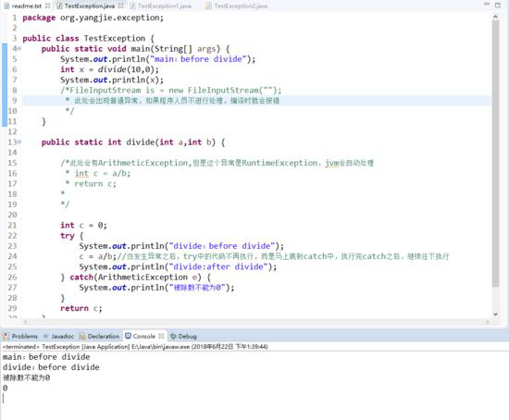Click the editor scroll up arrow
Image resolution: width=509 pixels, height=420 pixels.
pyautogui.click(x=495, y=17)
